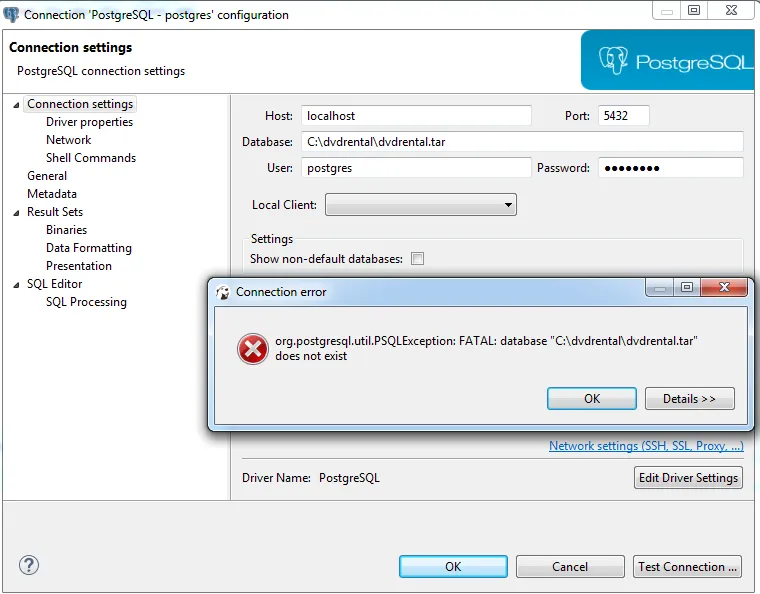This screenshot has height=594, width=760.
Task: Minimize the configuration window
Action: coord(667,10)
